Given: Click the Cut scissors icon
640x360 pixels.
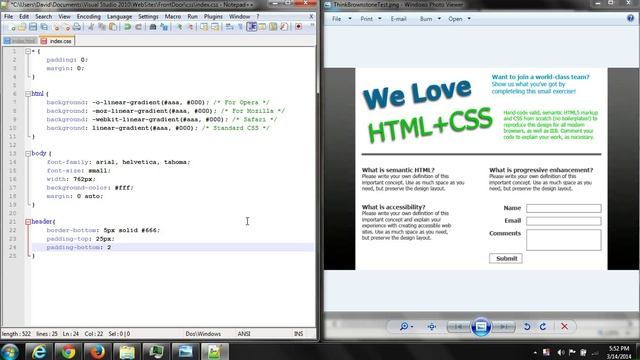Looking at the screenshot, I should (x=91, y=27).
